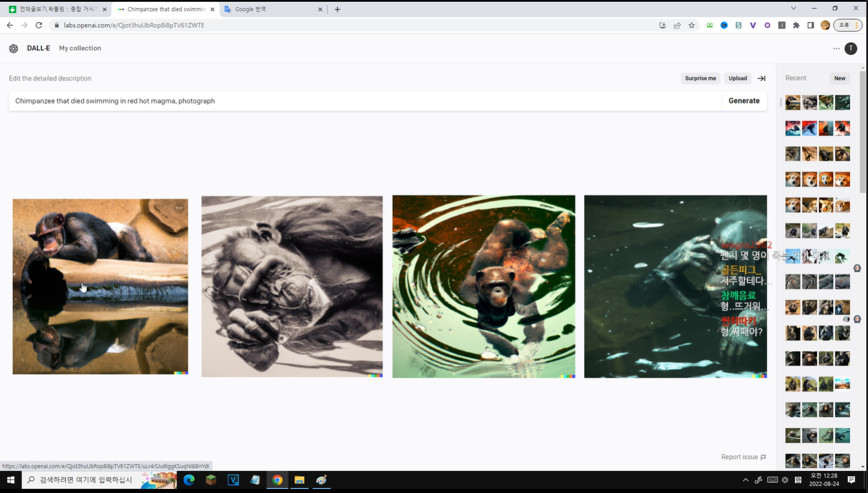Screen dimensions: 868x493
Task: Open the chimp lying on log image
Action: pos(100,287)
